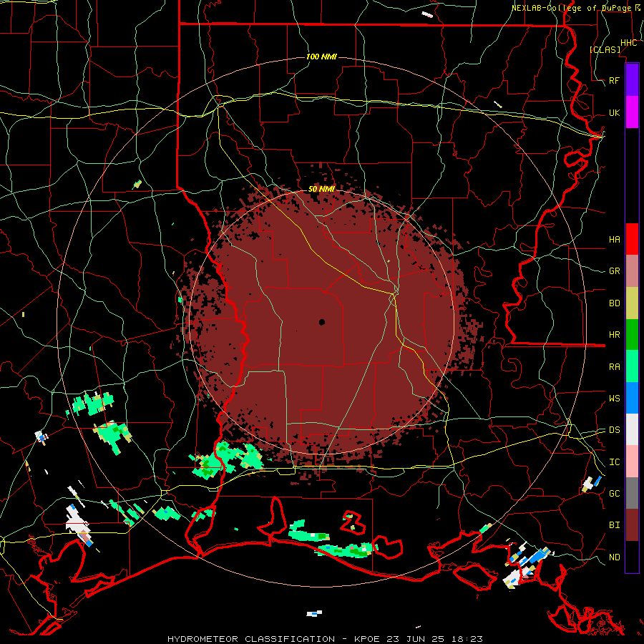Click the RA legend label
The height and width of the screenshot is (644, 644).
tap(615, 367)
